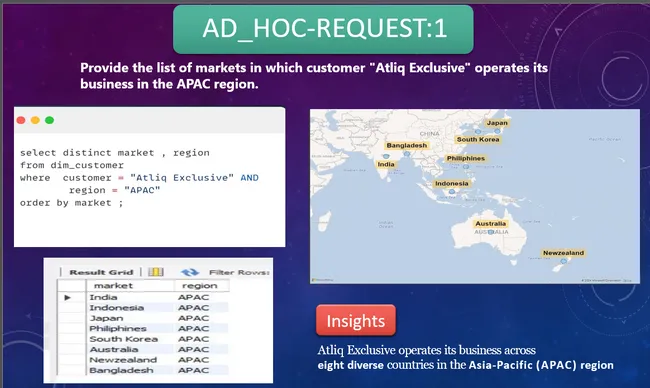Click the 'Provide the list of markets' question text
The height and width of the screenshot is (388, 650).
314,75
